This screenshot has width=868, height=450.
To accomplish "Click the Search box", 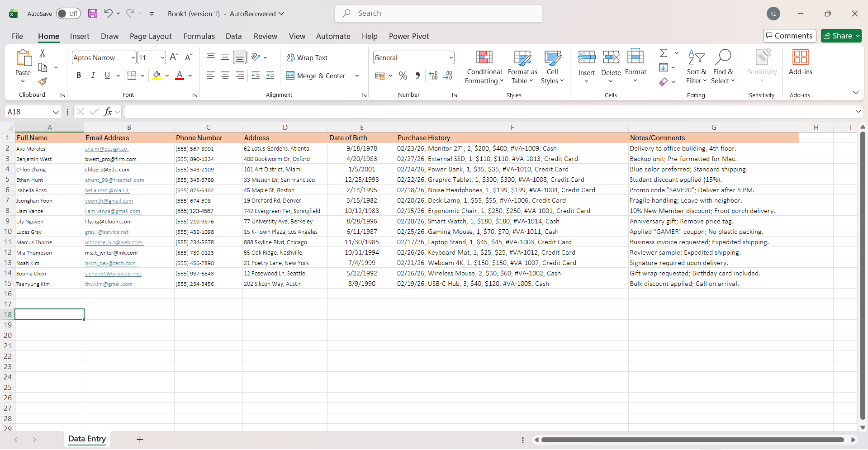I will pyautogui.click(x=439, y=14).
